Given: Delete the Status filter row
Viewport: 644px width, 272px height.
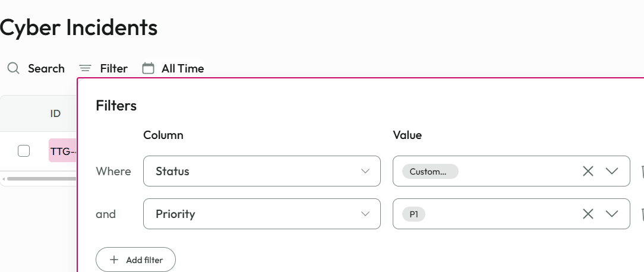Looking at the screenshot, I should pyautogui.click(x=642, y=171).
